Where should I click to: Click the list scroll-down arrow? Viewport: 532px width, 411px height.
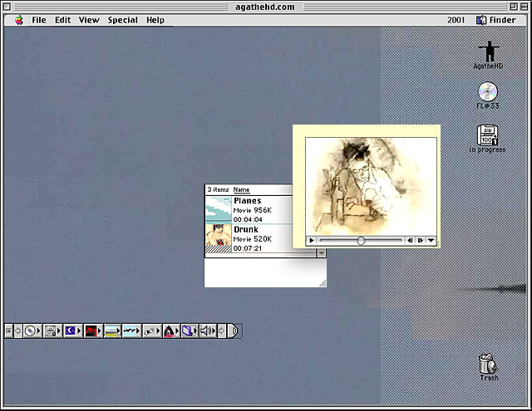click(321, 253)
